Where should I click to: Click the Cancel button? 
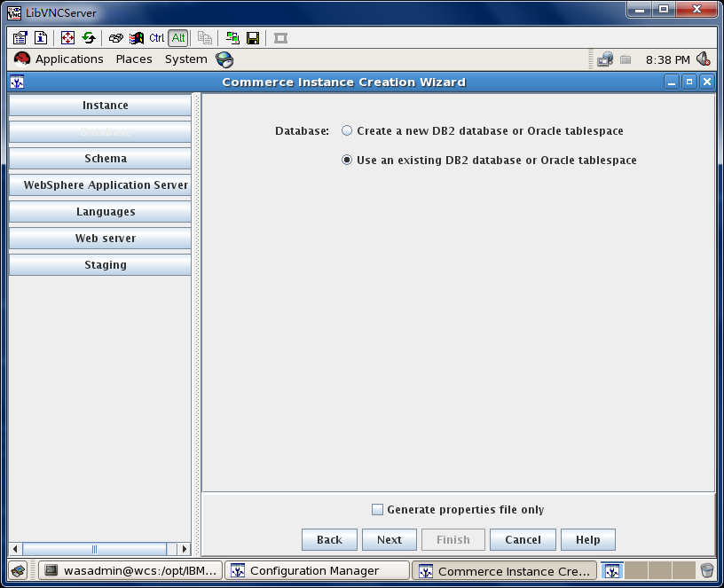click(523, 539)
